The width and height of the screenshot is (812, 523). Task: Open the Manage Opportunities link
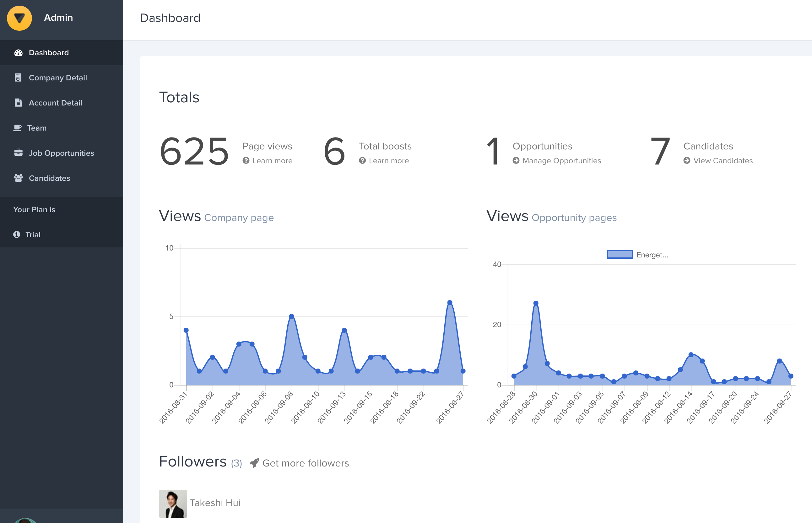(x=561, y=161)
